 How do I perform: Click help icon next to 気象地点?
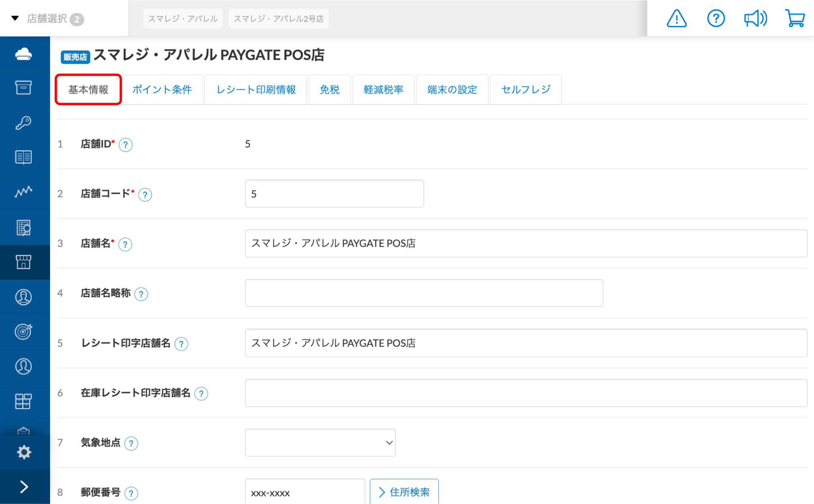tap(131, 443)
